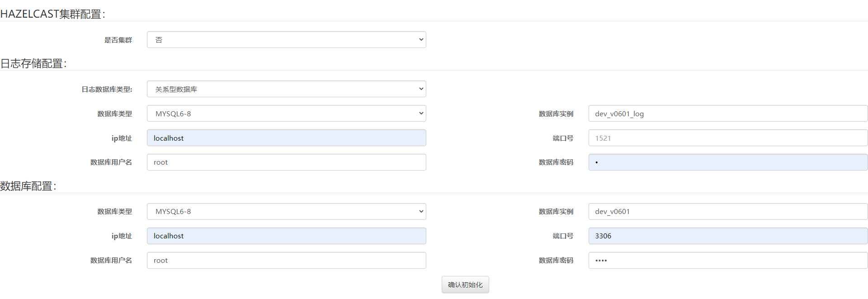Click the 数据库密码 field in 数据库配置 section

click(728, 260)
